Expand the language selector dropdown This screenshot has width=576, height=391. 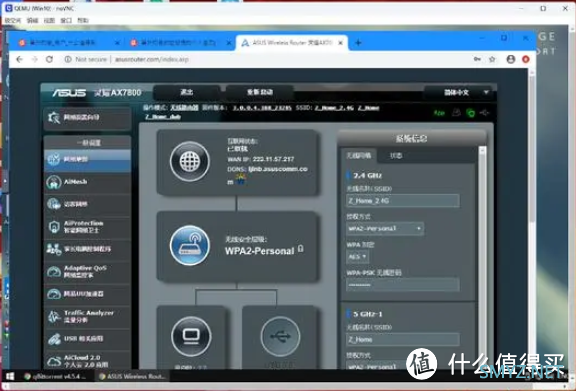coord(460,92)
